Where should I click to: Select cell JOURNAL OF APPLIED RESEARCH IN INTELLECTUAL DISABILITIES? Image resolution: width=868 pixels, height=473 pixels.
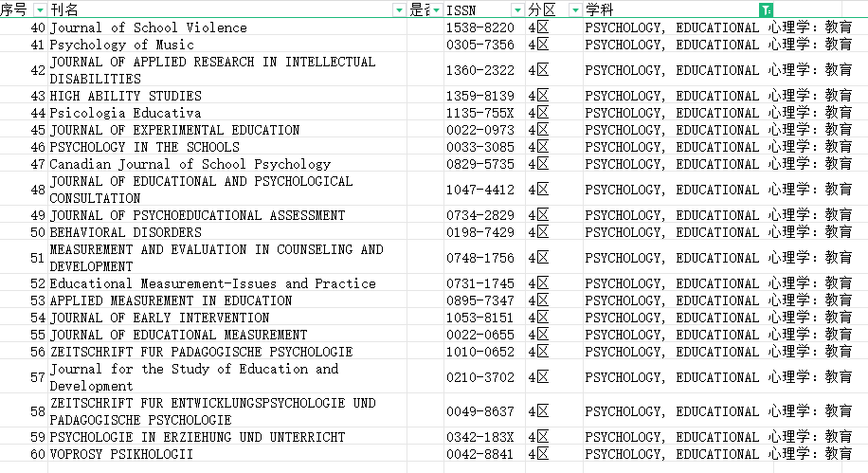click(x=227, y=70)
